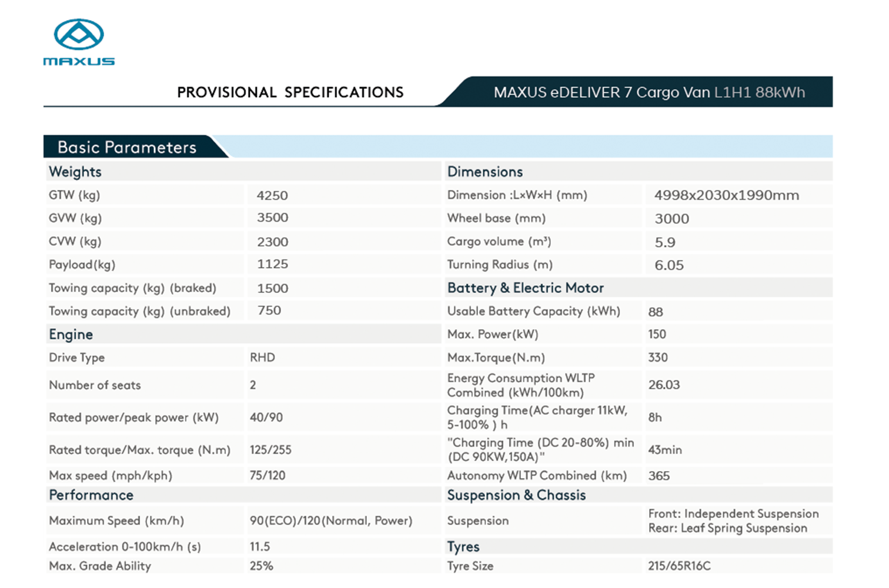Select the Battery & Electric Motor heading
889x588 pixels.
point(525,288)
